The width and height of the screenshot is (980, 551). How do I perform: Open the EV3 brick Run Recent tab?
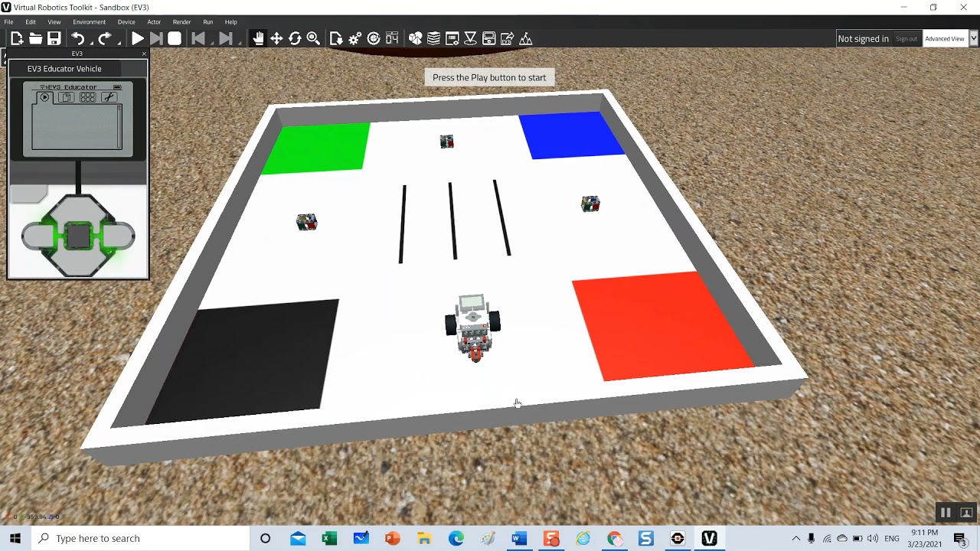tap(44, 97)
